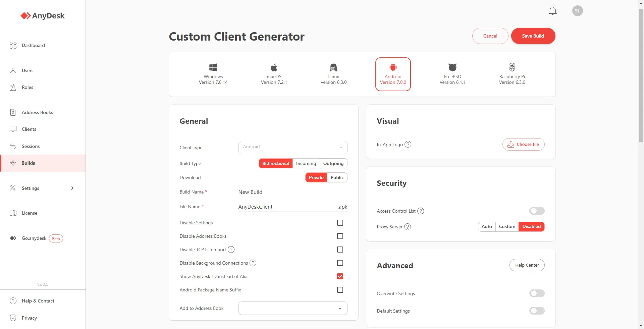Viewport: 644px width, 329px height.
Task: Click the Users person icon
Action: point(13,70)
